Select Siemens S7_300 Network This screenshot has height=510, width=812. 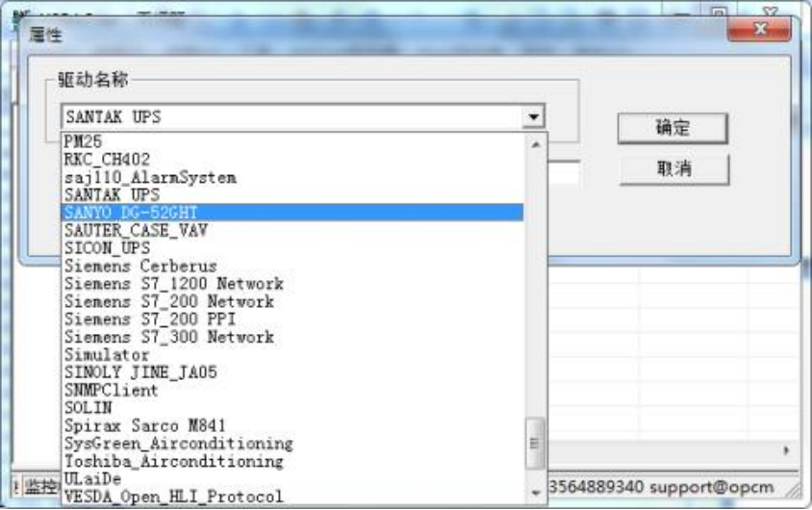point(292,337)
